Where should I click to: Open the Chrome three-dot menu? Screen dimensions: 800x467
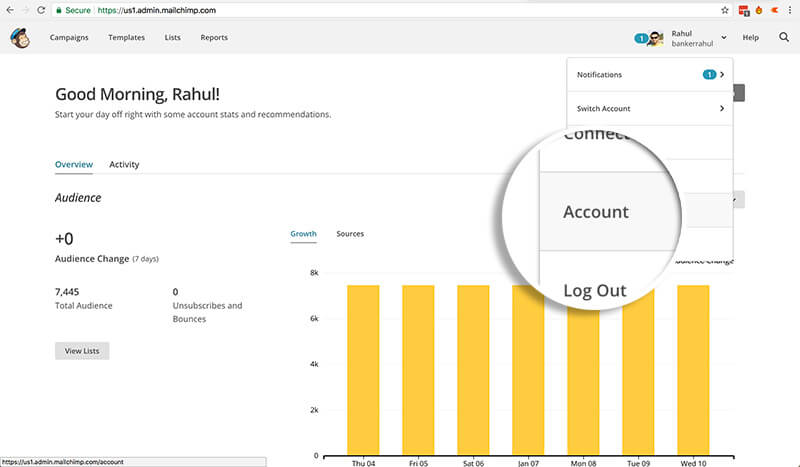(x=790, y=10)
